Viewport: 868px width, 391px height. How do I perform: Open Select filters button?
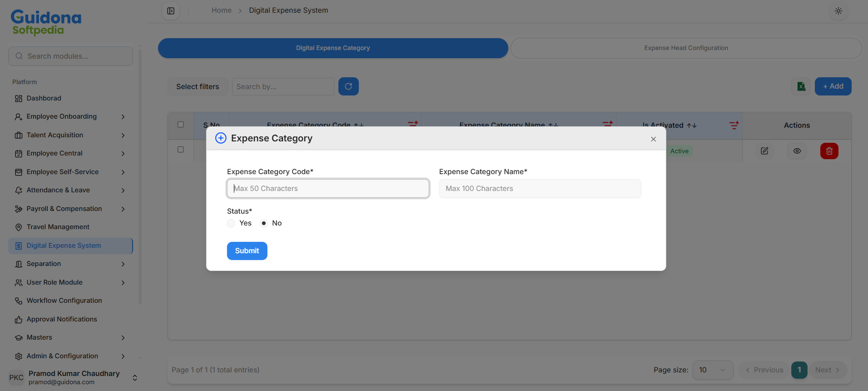(x=198, y=86)
